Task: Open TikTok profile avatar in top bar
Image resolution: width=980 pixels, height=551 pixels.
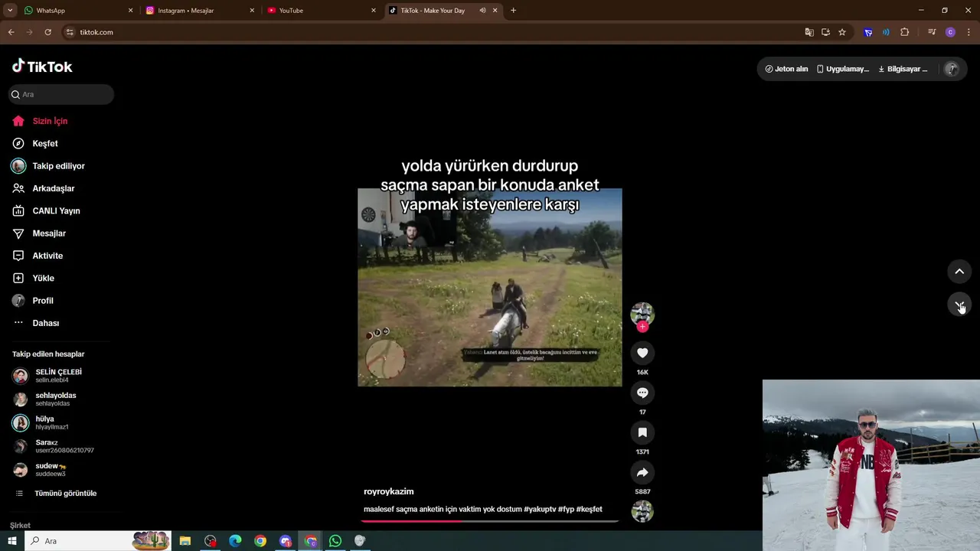Action: click(x=952, y=69)
